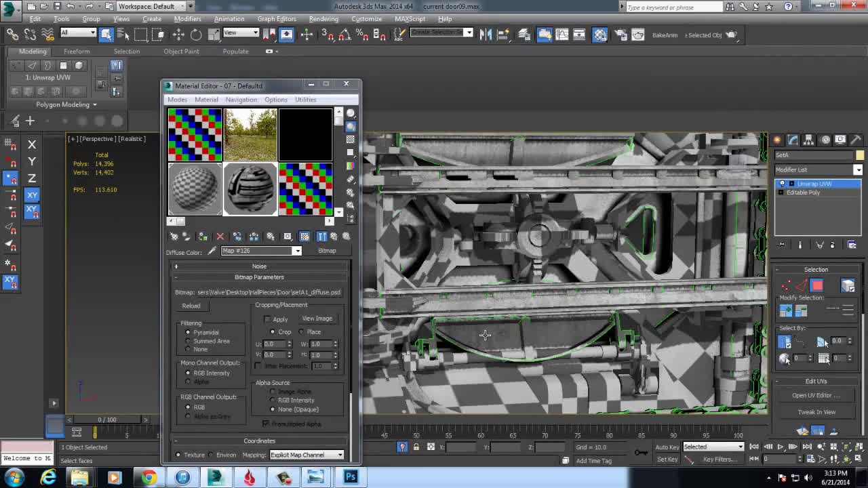Click the eyedropper next to Diffuse Color

point(212,251)
